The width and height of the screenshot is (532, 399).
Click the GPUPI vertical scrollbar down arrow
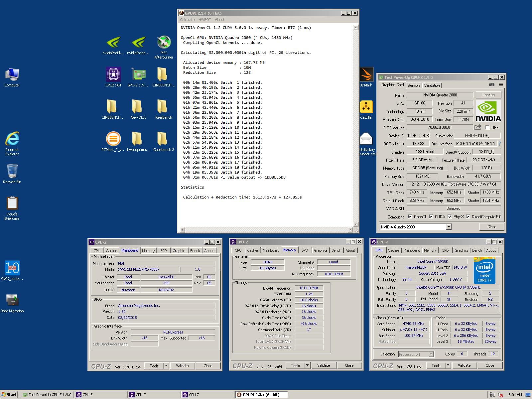[356, 224]
